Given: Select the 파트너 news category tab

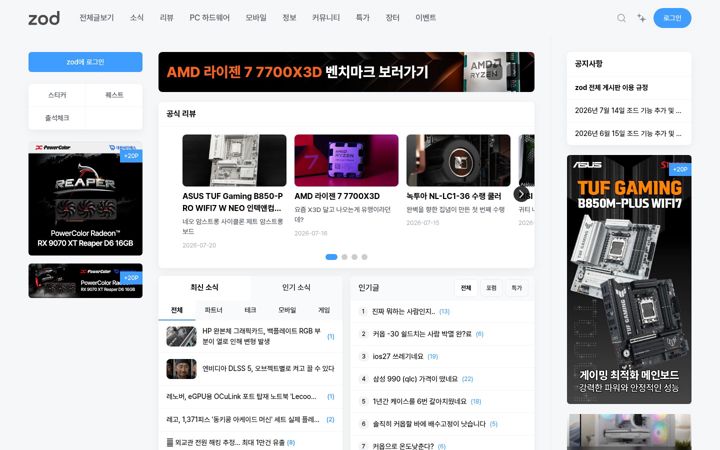Looking at the screenshot, I should pos(214,310).
